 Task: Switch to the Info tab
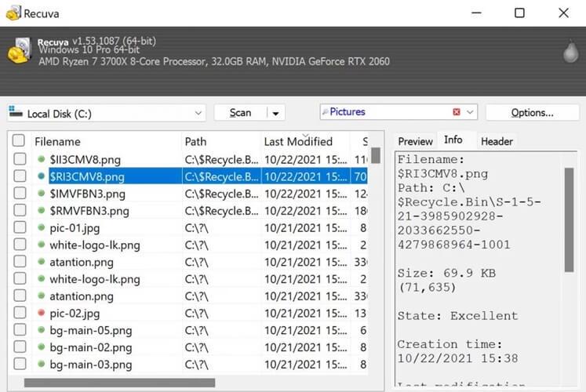pyautogui.click(x=453, y=140)
